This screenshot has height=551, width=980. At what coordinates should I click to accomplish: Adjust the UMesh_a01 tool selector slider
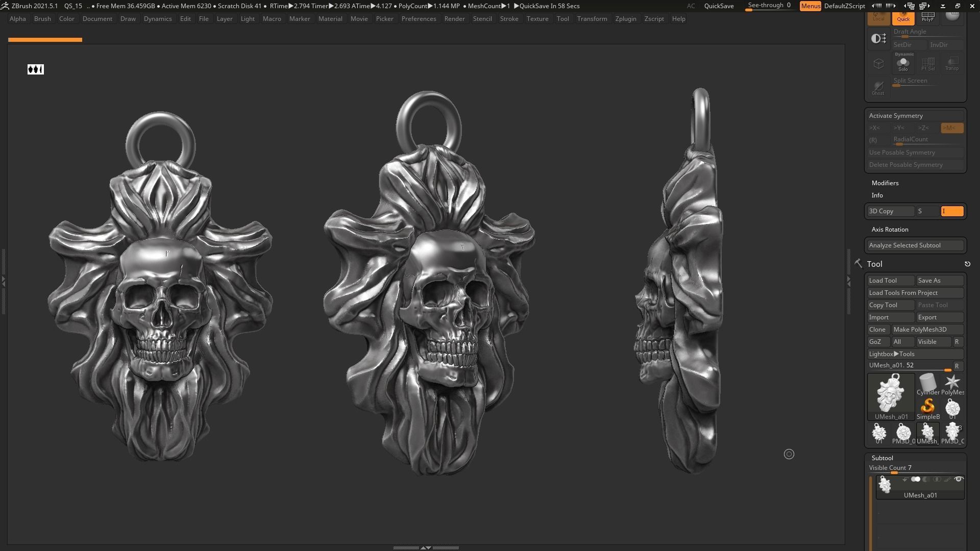point(910,366)
